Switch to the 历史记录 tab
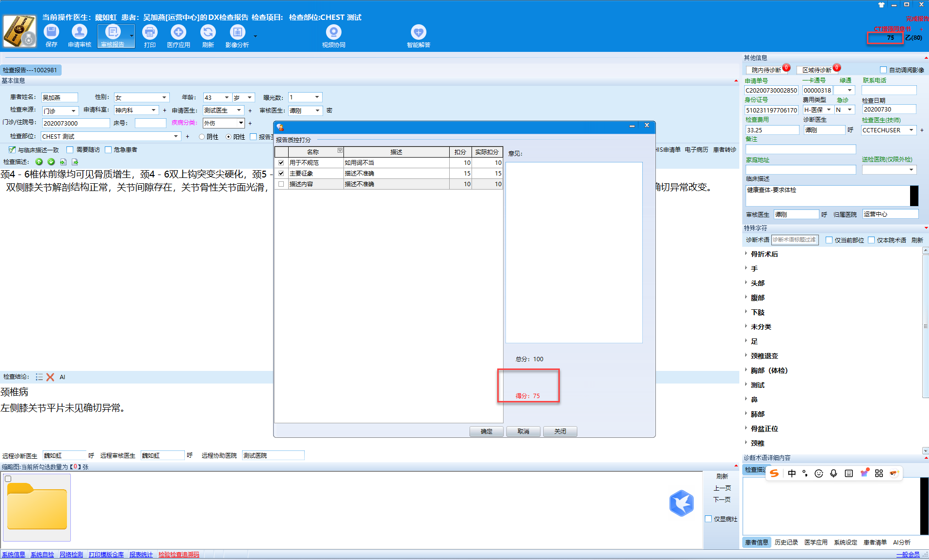The width and height of the screenshot is (929, 560). pos(786,542)
